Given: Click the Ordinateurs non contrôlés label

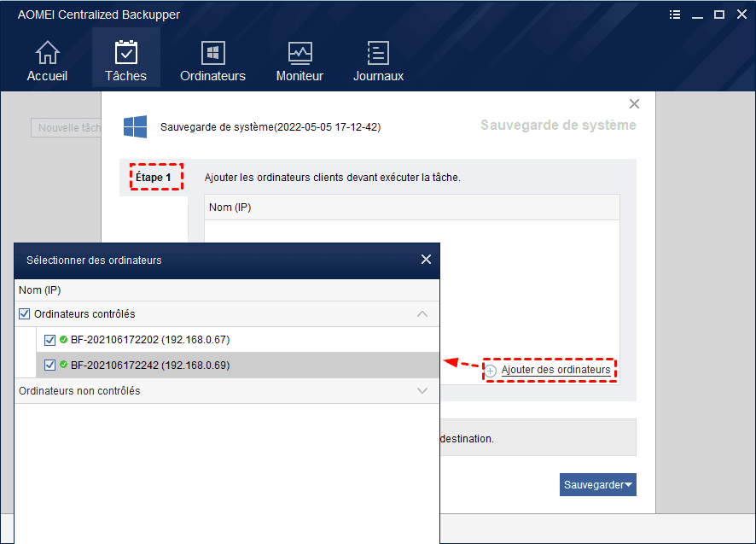Looking at the screenshot, I should point(79,390).
